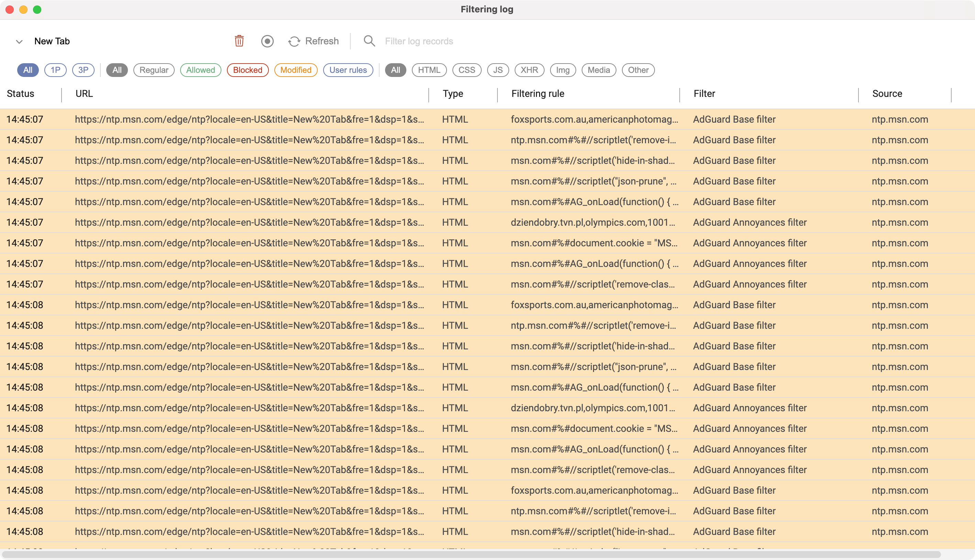Image resolution: width=975 pixels, height=560 pixels.
Task: Show only Img requests
Action: coord(562,70)
